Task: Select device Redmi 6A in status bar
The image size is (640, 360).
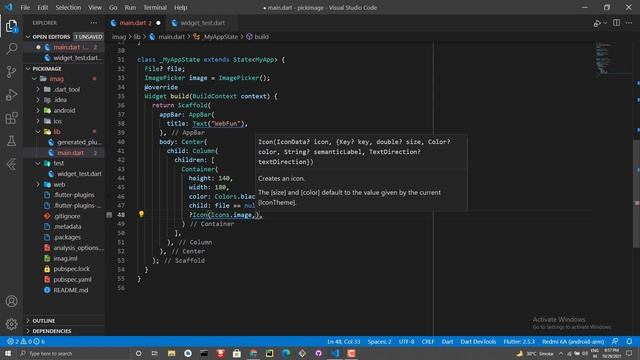Action: tap(573, 341)
